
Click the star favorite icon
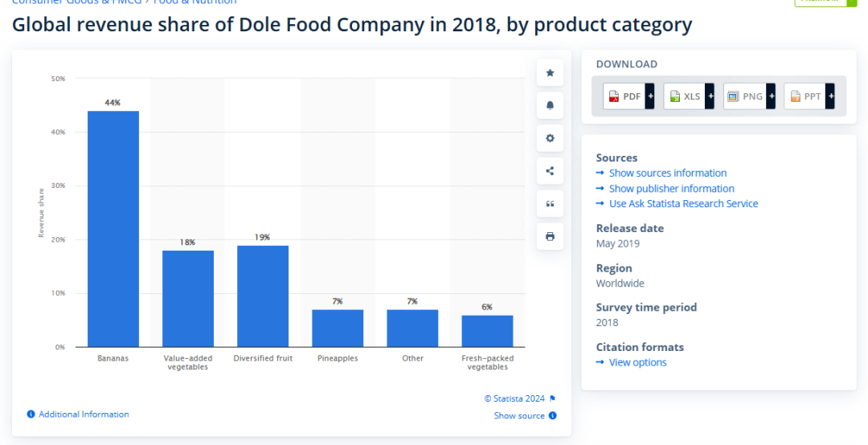[x=550, y=73]
